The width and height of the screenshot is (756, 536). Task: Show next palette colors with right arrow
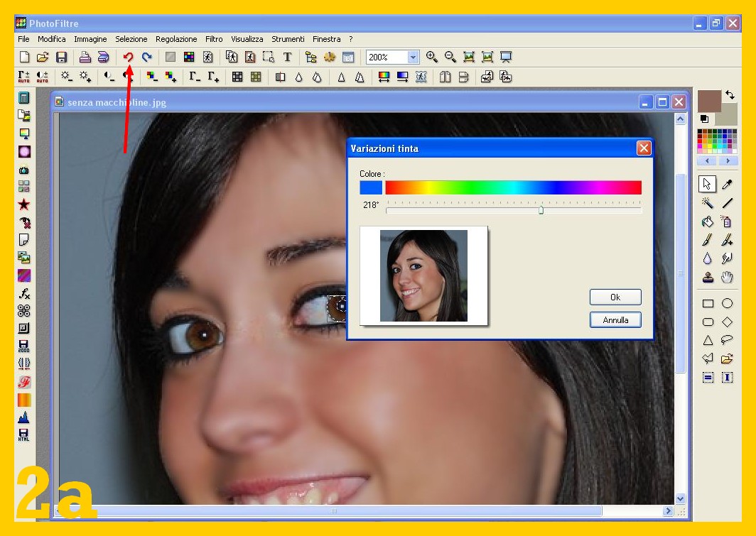point(728,161)
